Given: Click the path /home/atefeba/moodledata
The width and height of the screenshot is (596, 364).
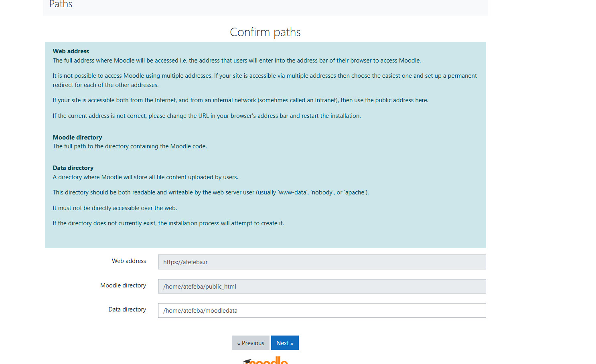Looking at the screenshot, I should pyautogui.click(x=200, y=310).
